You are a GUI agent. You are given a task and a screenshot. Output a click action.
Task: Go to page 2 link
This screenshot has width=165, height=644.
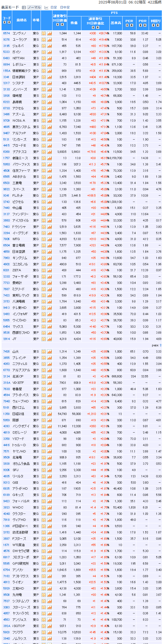161,345
